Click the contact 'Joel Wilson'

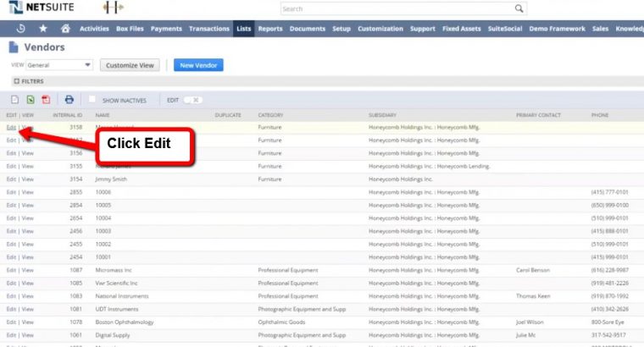(x=530, y=322)
